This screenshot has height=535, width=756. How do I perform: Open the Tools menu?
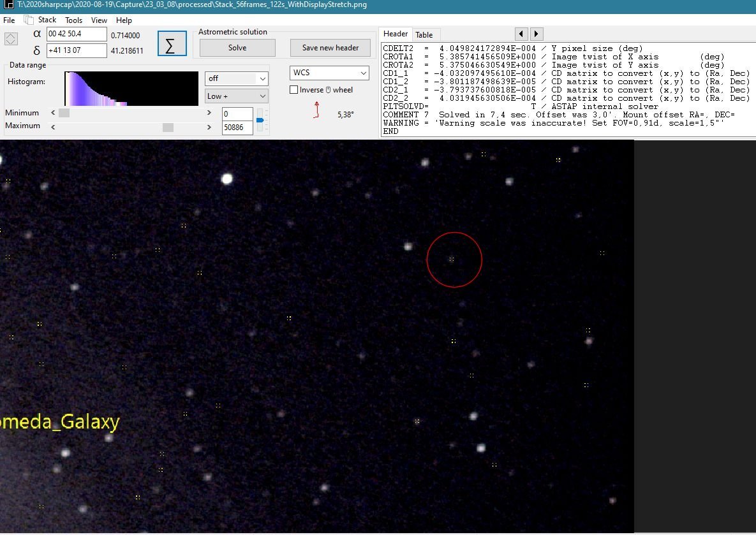coord(73,20)
